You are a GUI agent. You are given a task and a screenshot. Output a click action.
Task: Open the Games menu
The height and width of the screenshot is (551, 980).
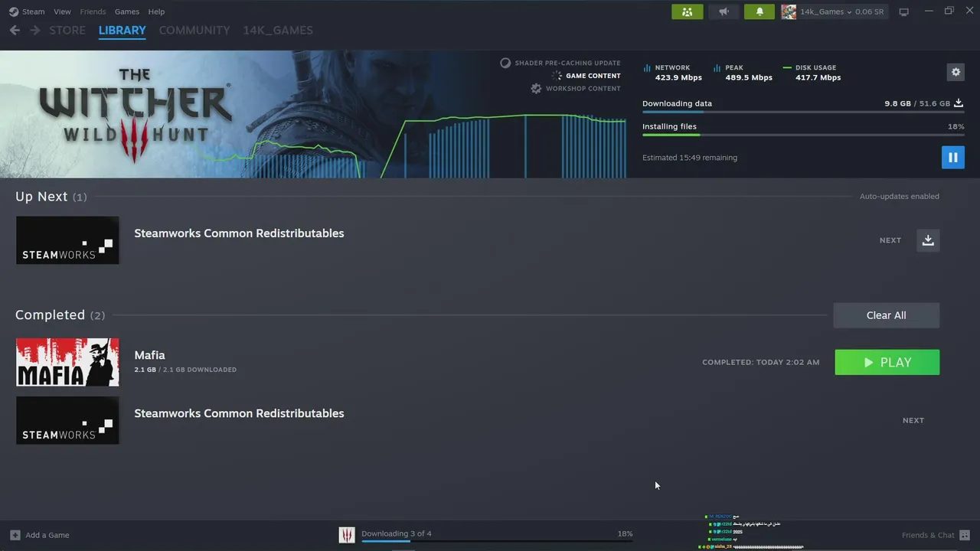click(x=127, y=11)
